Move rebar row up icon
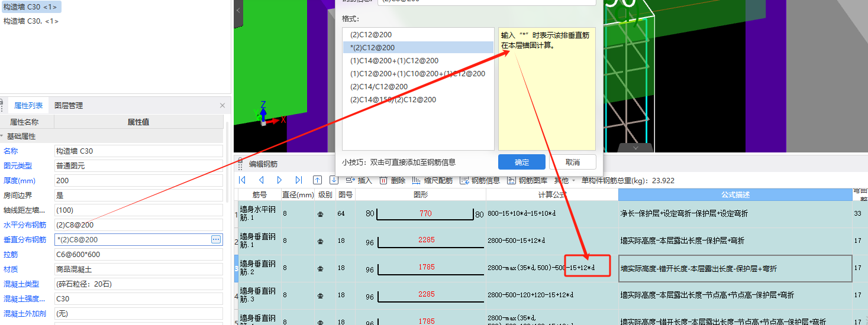 pyautogui.click(x=318, y=180)
